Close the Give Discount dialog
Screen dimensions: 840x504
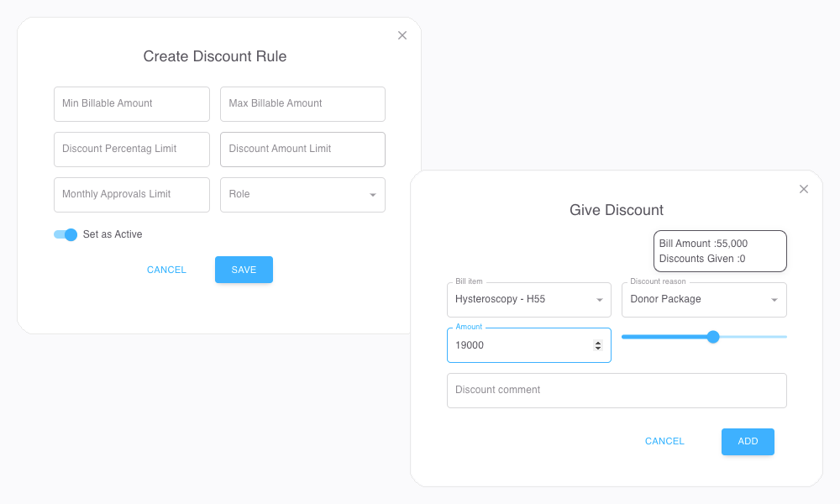pos(804,189)
